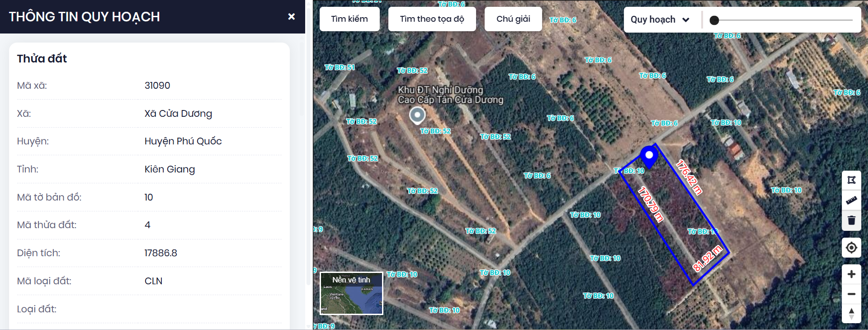Zoom in the map with plus
The width and height of the screenshot is (868, 330).
(851, 274)
